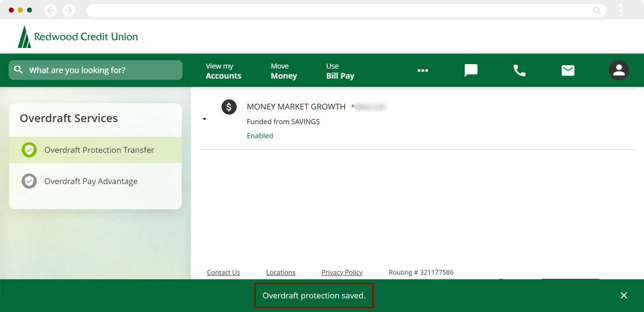Click the three-dot more options icon
The image size is (644, 312).
pos(423,70)
